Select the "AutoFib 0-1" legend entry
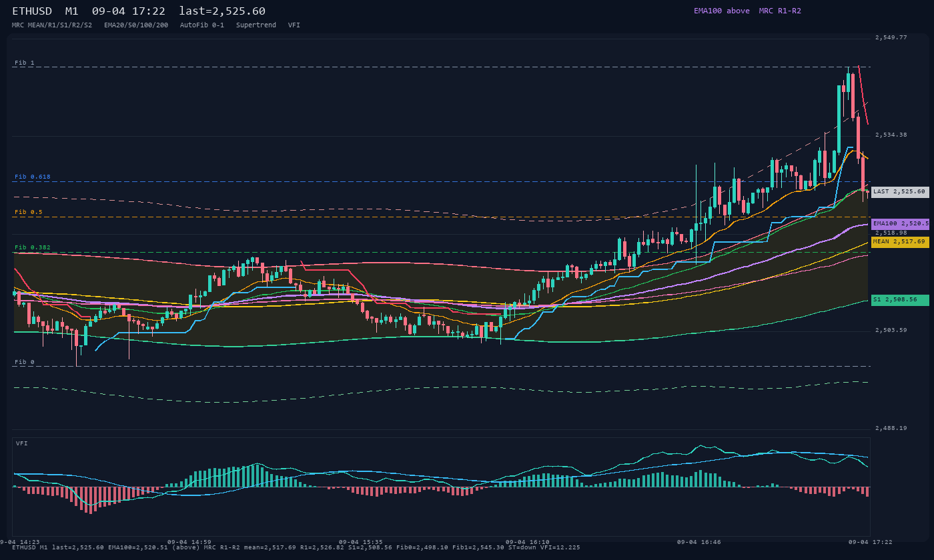Viewport: 934px width, 560px height. (x=202, y=25)
